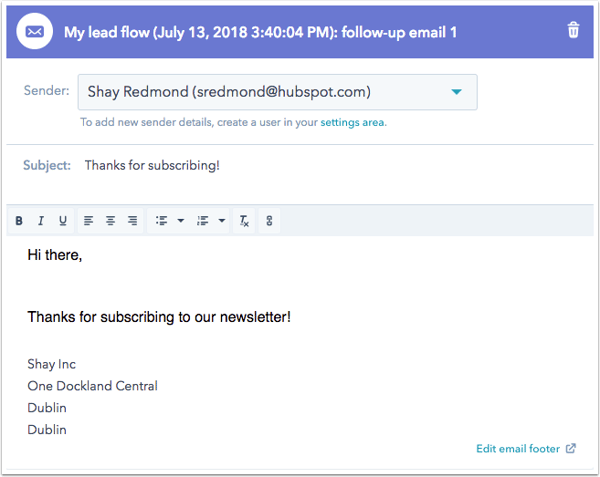Toggle italic formatting
Image resolution: width=600 pixels, height=477 pixels.
tap(41, 221)
